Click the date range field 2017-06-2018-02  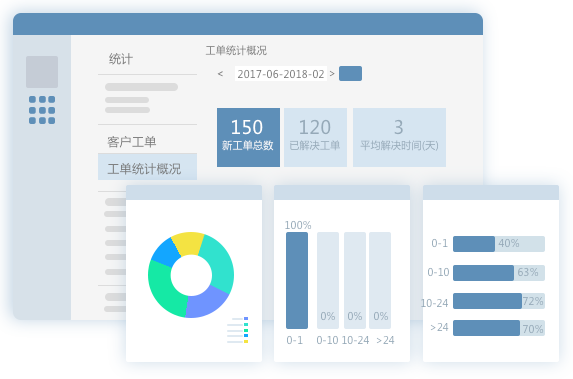281,74
